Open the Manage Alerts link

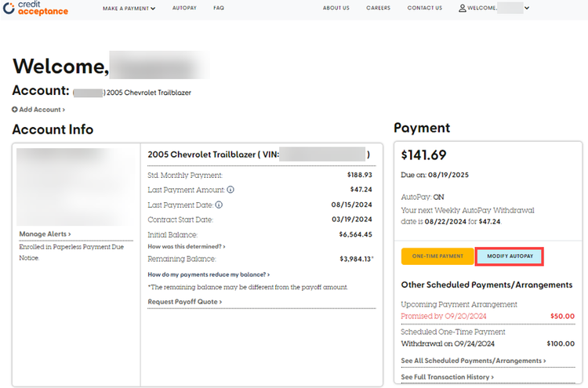point(45,234)
